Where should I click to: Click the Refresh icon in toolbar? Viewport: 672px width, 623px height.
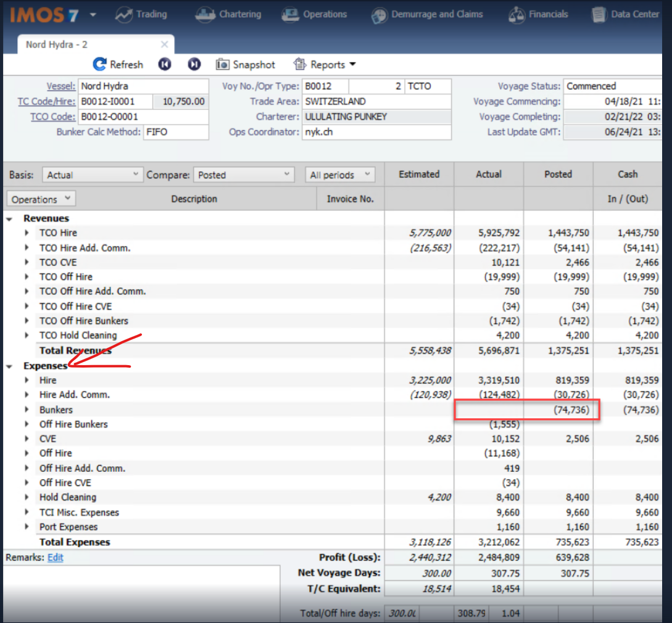click(x=100, y=64)
